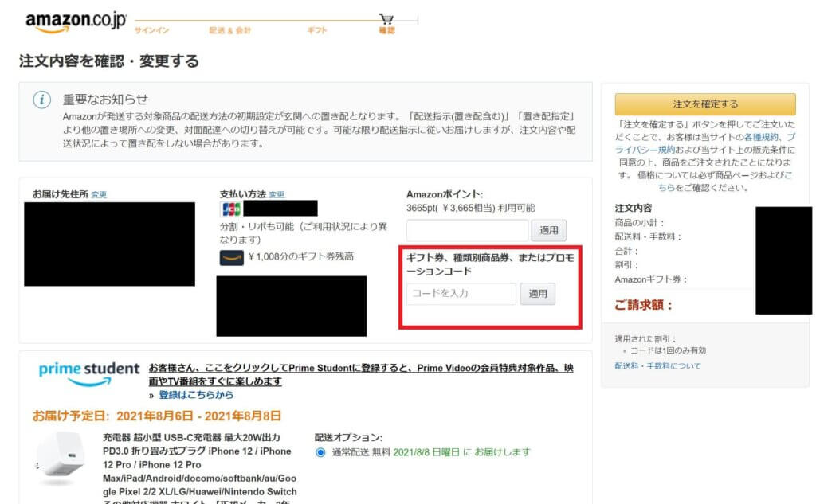Click the 充電器 超小型 USB-C product title

pos(200,468)
